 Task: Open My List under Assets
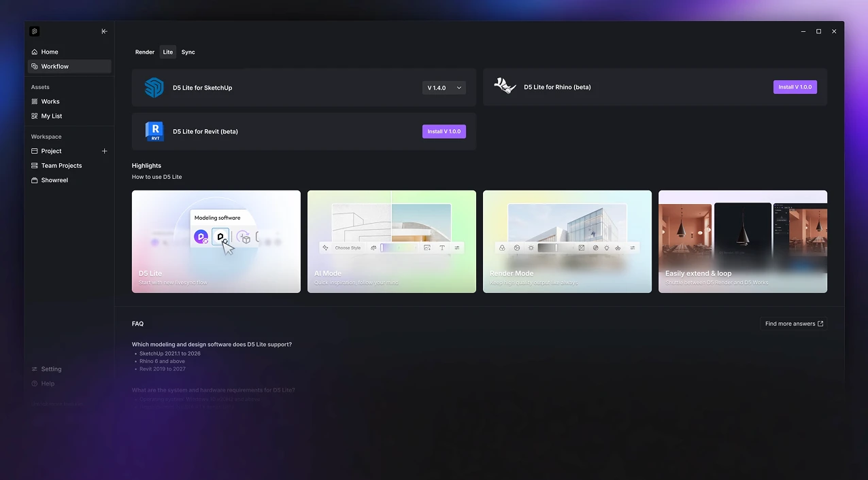(69, 116)
